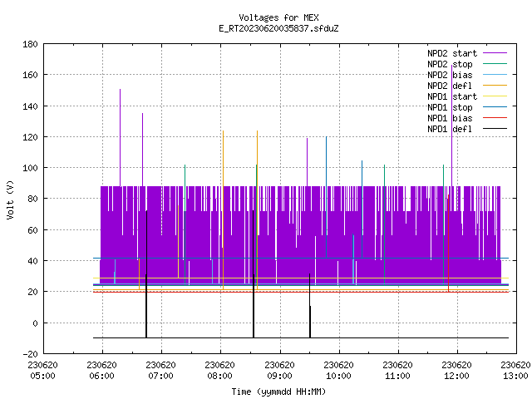This screenshot has width=532, height=399.
Task: Click the black NPD1 defl line at -10 V
Action: 301,337
